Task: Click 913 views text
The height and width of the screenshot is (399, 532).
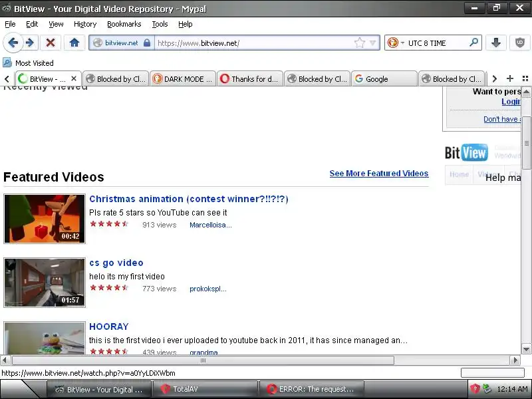Action: pos(160,225)
